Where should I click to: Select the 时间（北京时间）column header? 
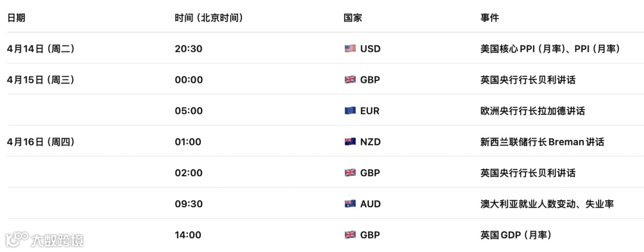[209, 18]
